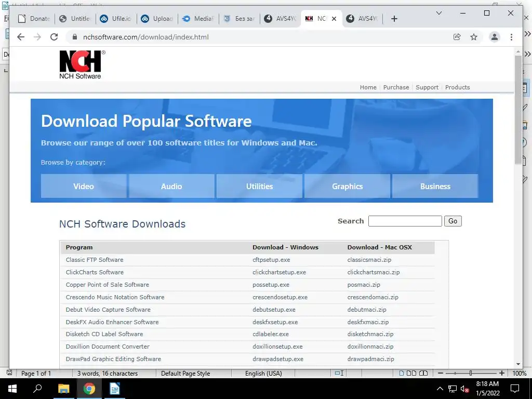Switch to the Untitled tab

75,19
